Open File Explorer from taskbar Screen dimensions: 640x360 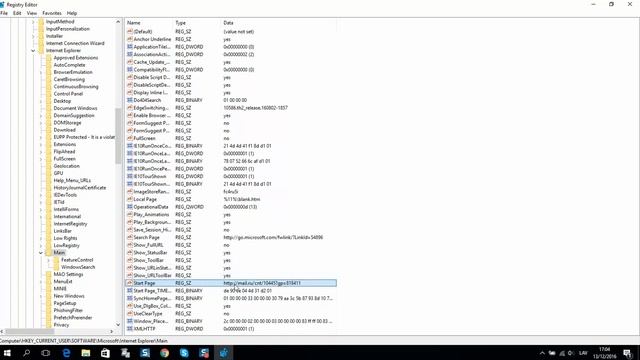[86, 353]
